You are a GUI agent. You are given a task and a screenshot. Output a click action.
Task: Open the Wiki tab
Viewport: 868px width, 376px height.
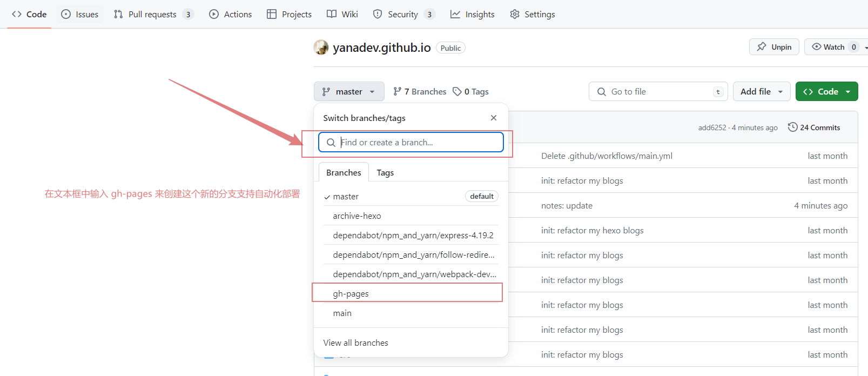click(342, 14)
